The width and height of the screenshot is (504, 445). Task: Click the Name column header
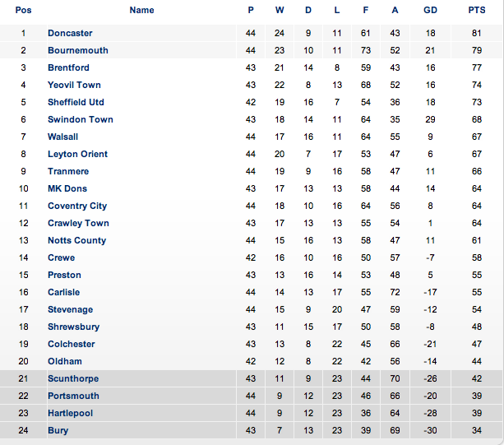pyautogui.click(x=141, y=10)
